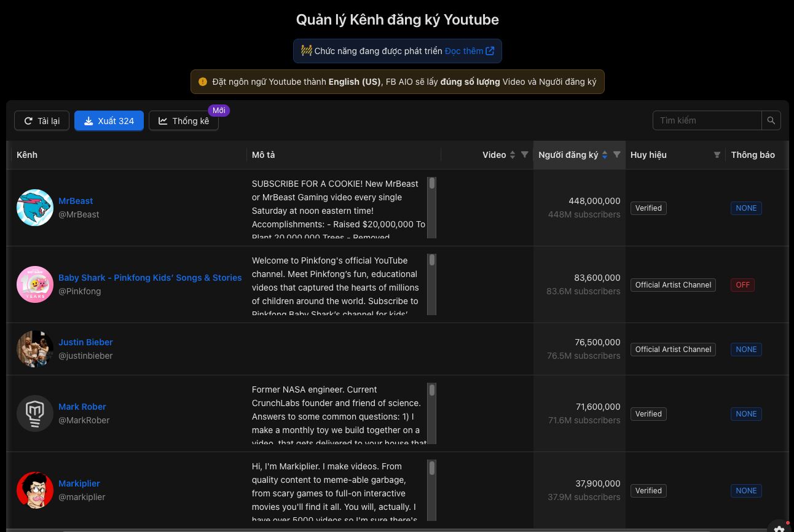Click the MrBeast channel avatar
This screenshot has width=794, height=532.
35,208
